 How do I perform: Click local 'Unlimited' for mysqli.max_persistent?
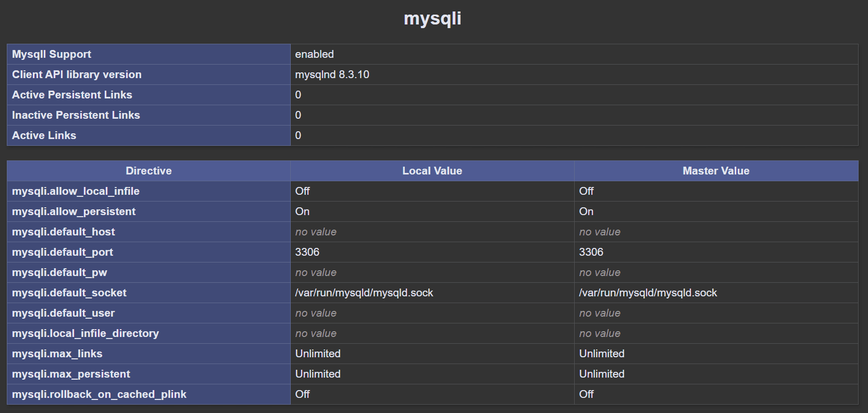(x=318, y=374)
